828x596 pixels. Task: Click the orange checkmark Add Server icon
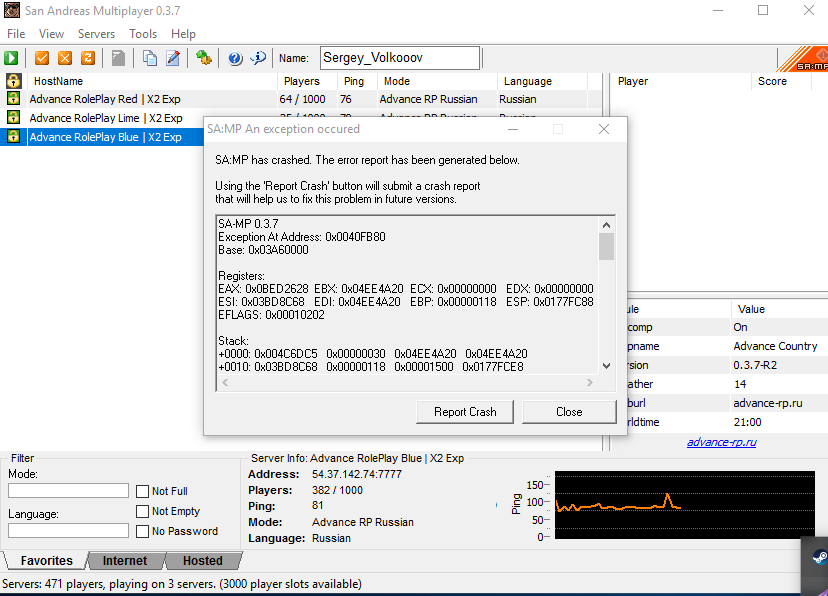[42, 58]
